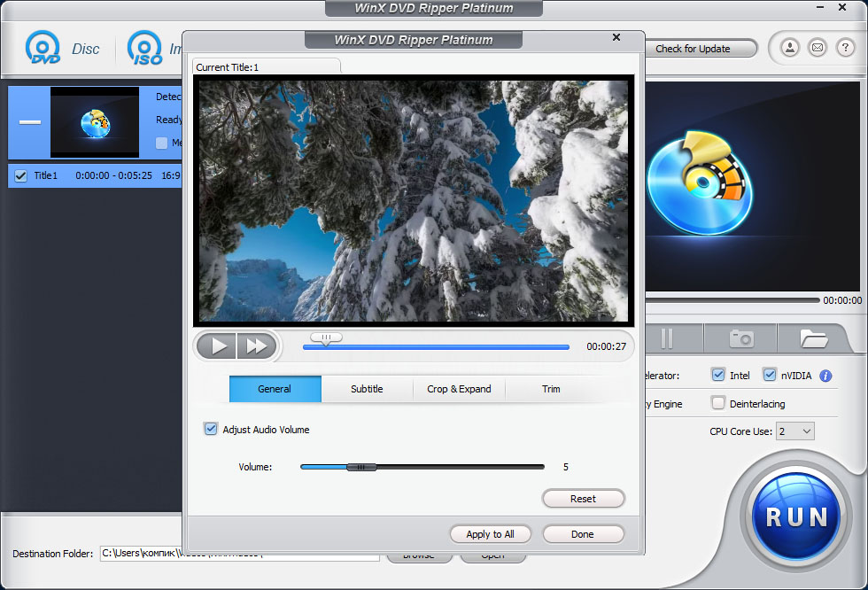Screen dimensions: 868x590
Task: Click the nVIDIA info icon
Action: pyautogui.click(x=825, y=376)
